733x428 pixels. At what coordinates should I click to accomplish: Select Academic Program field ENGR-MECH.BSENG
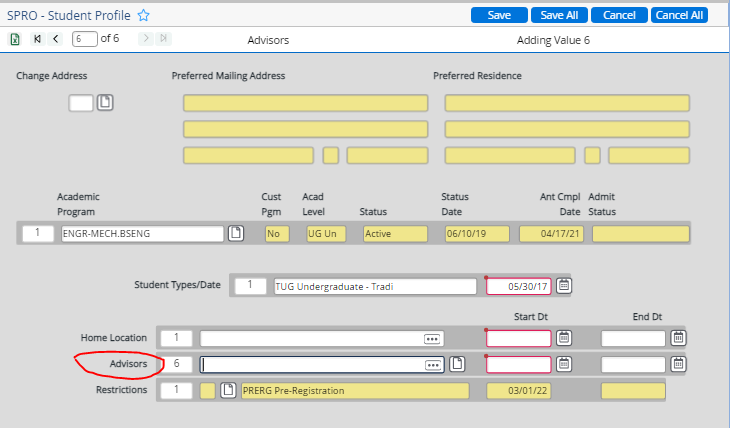point(143,234)
